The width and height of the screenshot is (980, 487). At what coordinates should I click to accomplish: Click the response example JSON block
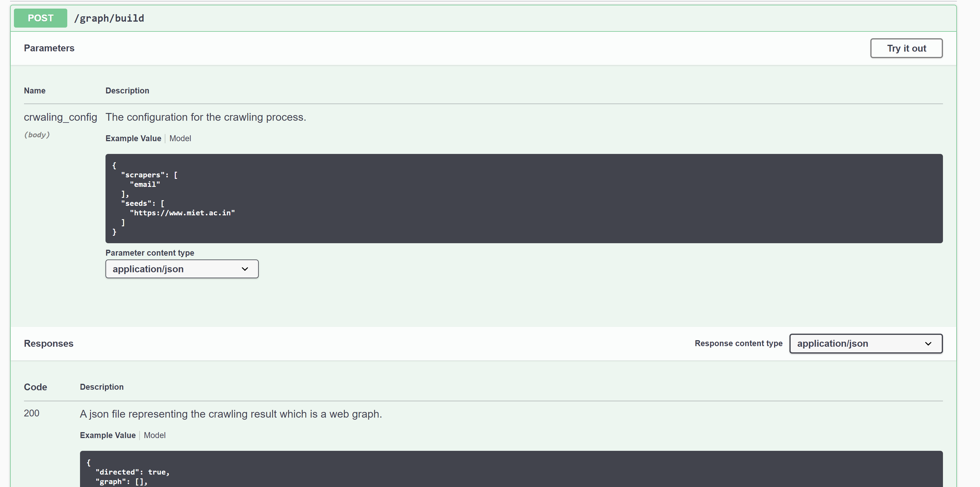511,469
